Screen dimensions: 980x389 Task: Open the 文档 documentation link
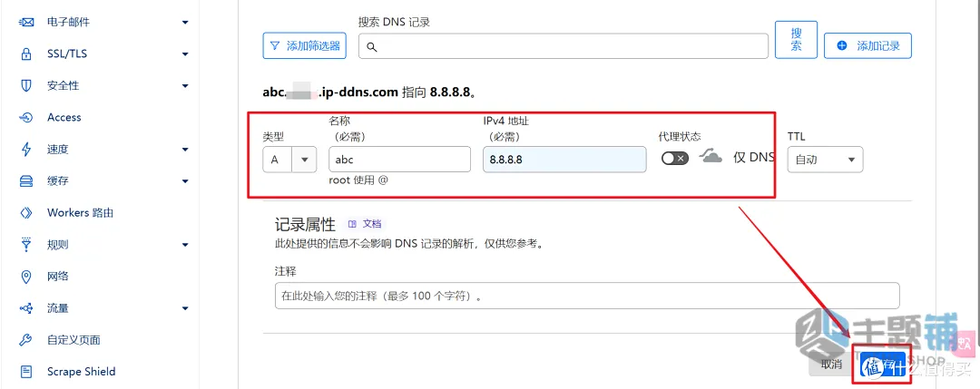coord(372,224)
